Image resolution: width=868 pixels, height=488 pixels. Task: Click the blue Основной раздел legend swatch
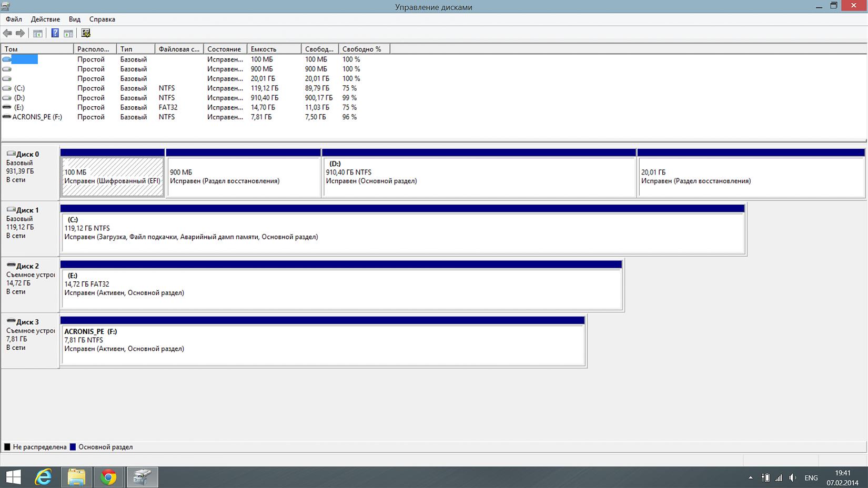tap(73, 447)
